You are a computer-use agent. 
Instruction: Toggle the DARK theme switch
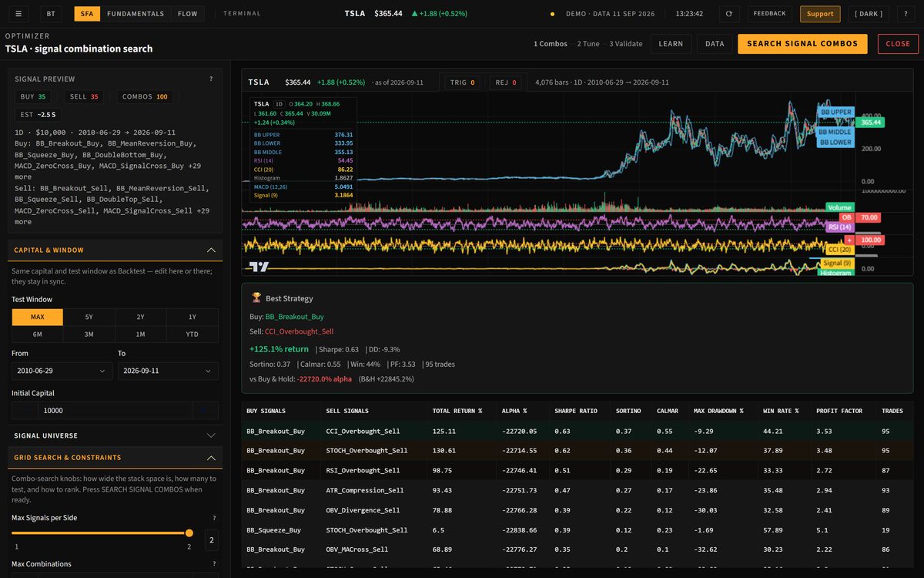coord(869,14)
